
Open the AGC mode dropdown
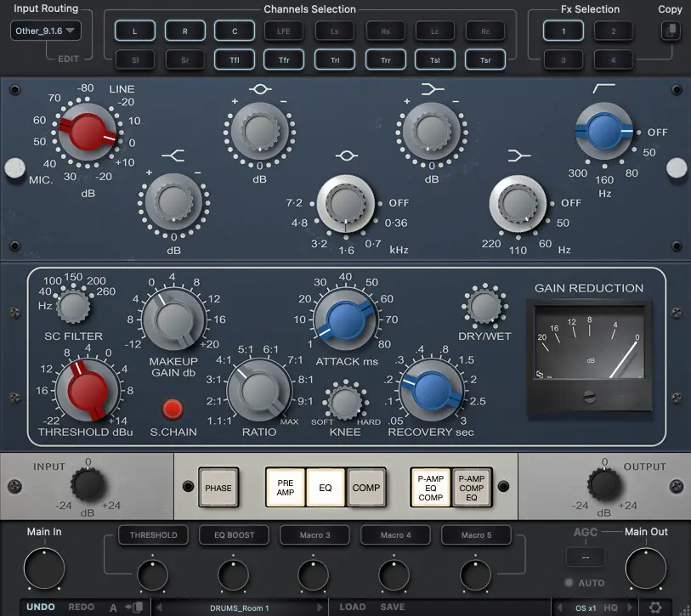coord(586,557)
